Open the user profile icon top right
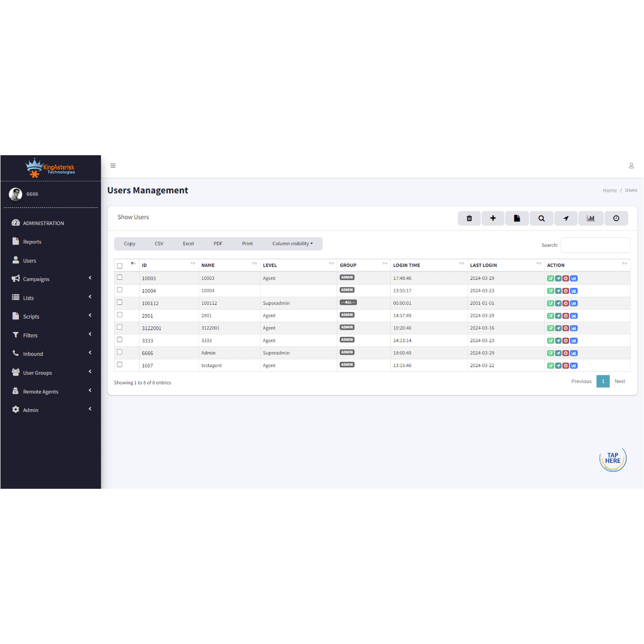The width and height of the screenshot is (644, 644). [631, 165]
